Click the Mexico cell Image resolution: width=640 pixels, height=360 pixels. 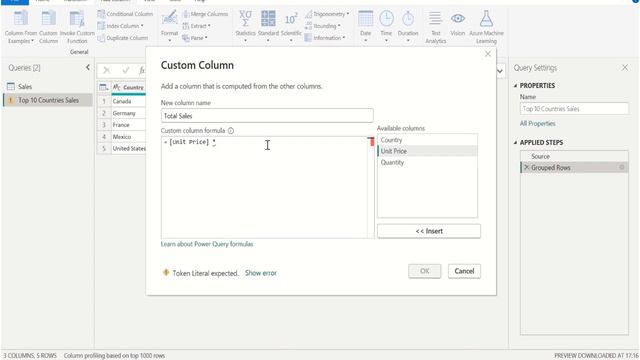click(x=129, y=137)
